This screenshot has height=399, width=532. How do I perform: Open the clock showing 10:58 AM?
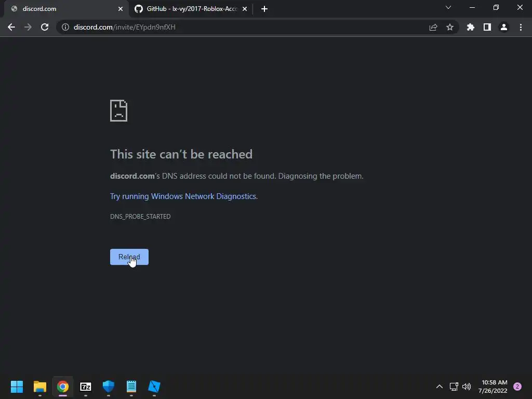pos(493,387)
